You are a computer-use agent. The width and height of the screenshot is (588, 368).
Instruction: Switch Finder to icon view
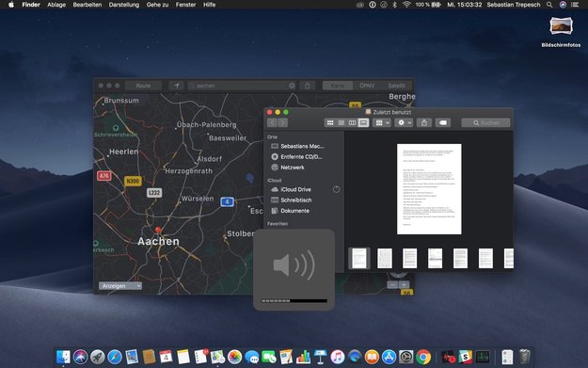(x=330, y=122)
